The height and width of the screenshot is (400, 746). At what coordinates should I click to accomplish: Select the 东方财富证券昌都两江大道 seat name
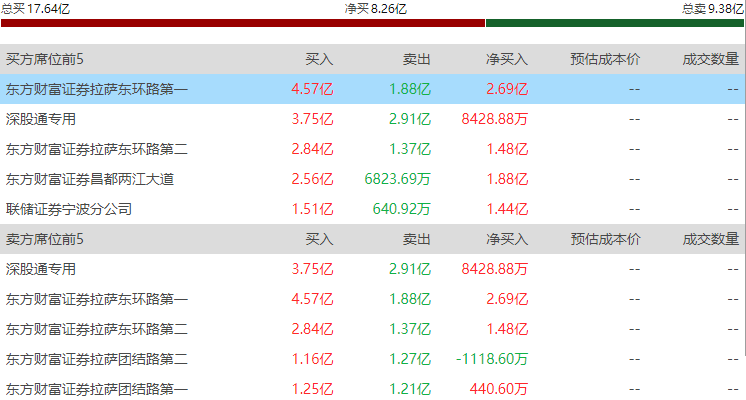pos(90,179)
